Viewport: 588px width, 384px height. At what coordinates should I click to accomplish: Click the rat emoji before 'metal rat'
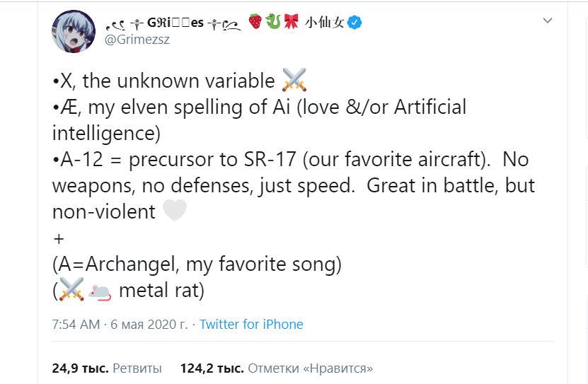click(x=100, y=291)
